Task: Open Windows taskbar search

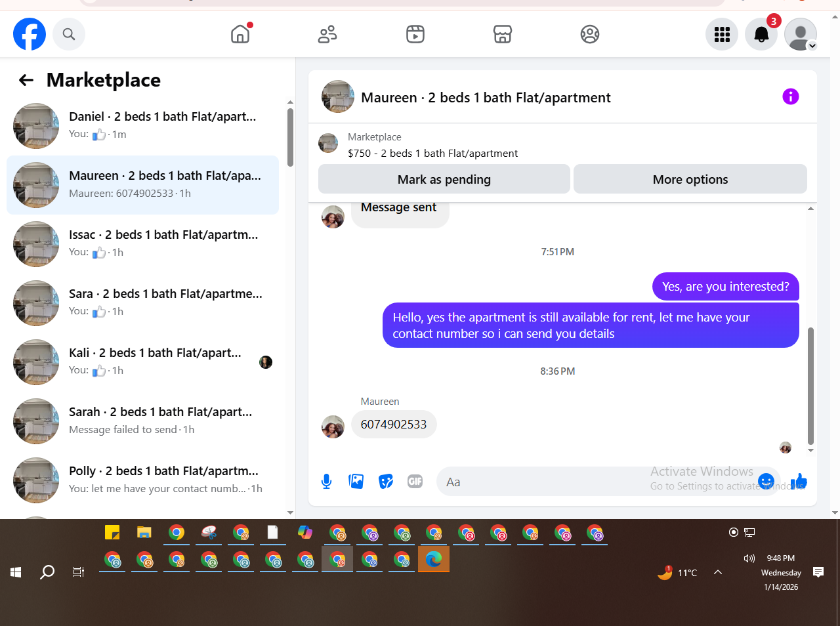Action: click(47, 572)
